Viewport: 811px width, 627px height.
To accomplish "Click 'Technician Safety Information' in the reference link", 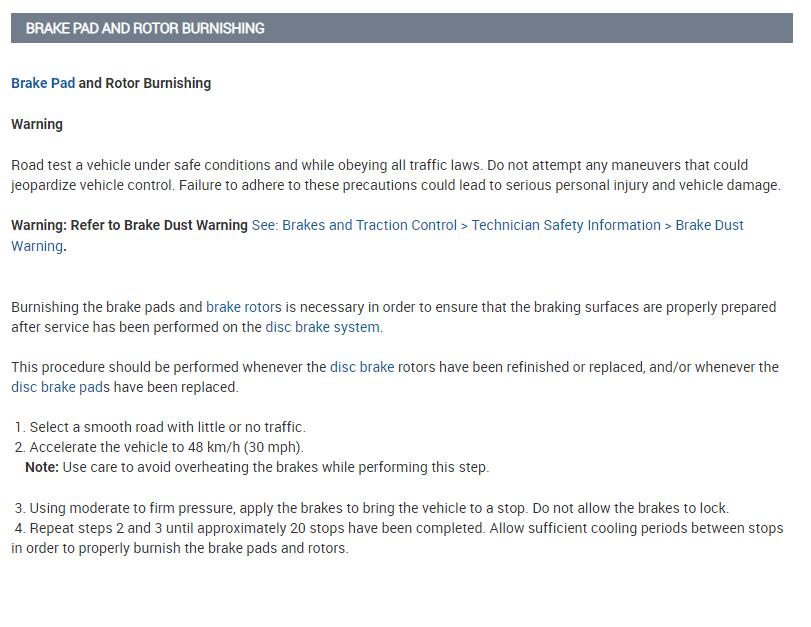I will pyautogui.click(x=566, y=225).
